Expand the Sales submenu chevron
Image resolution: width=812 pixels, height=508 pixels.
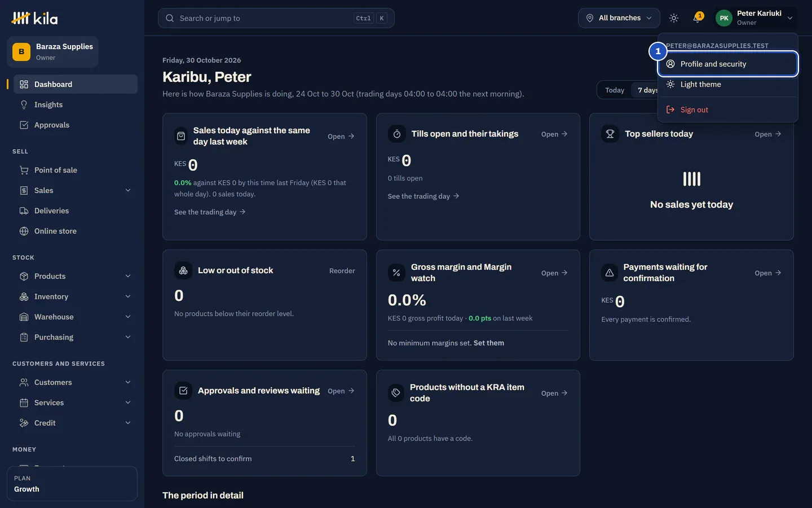[x=128, y=190]
